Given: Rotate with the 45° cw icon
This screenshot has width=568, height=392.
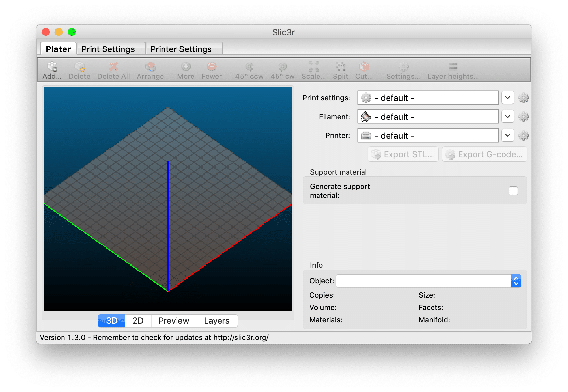Looking at the screenshot, I should point(283,67).
